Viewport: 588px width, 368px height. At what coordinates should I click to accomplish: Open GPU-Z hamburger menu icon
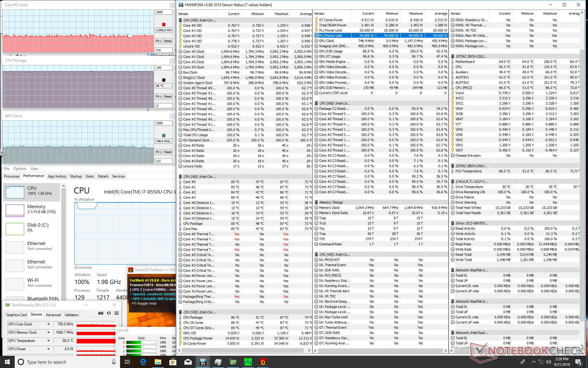click(117, 313)
